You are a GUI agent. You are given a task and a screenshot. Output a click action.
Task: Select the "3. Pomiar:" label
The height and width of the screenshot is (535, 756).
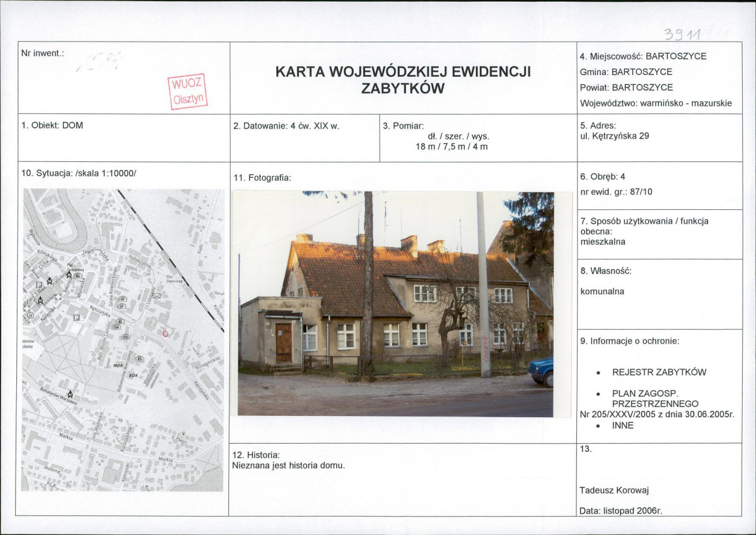[404, 126]
